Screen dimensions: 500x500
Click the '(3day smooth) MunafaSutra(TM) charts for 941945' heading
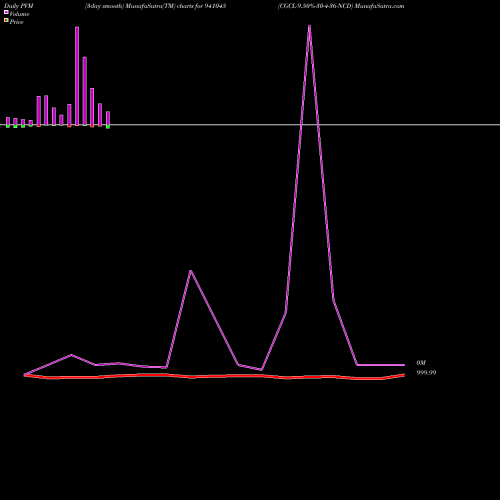(x=155, y=6)
